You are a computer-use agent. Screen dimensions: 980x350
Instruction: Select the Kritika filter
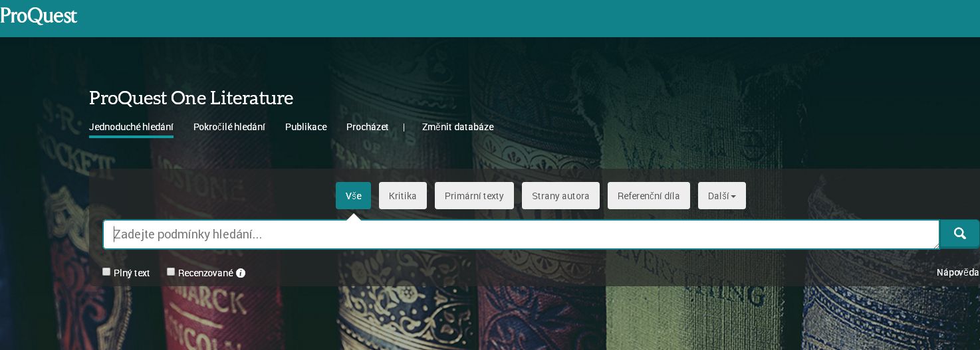pyautogui.click(x=403, y=196)
